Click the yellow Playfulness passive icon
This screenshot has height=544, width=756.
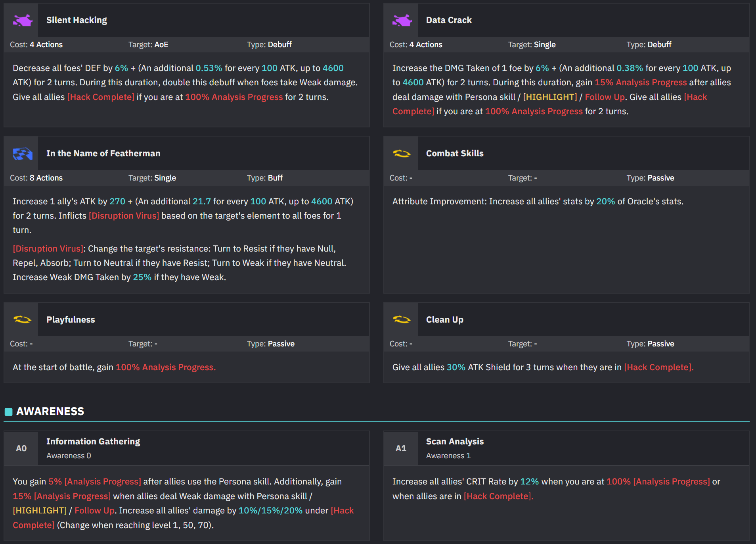pos(22,319)
